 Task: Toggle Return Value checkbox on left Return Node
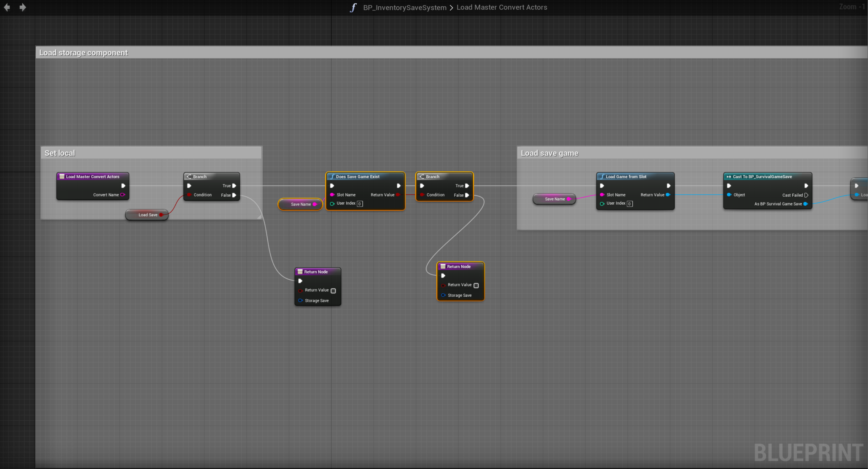coord(333,291)
